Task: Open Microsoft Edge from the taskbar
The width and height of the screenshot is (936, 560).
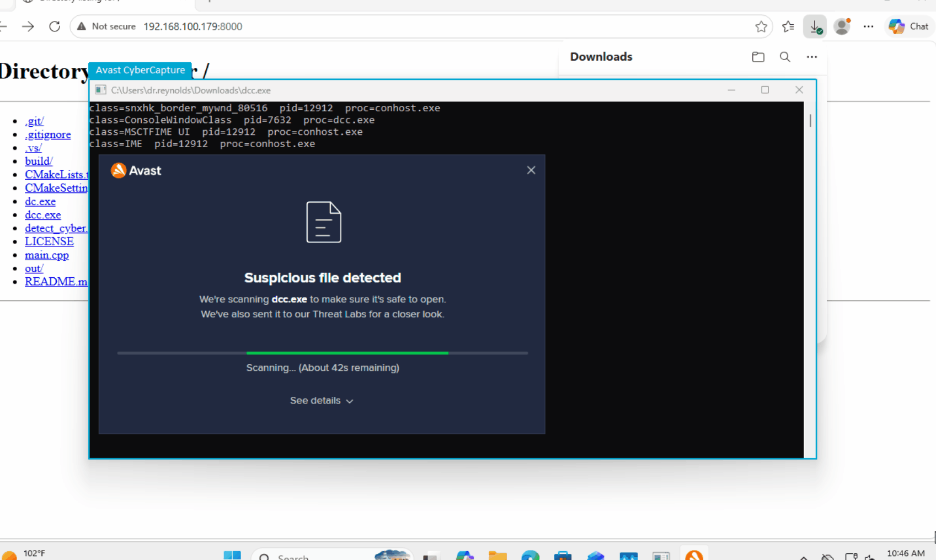Action: (x=530, y=555)
